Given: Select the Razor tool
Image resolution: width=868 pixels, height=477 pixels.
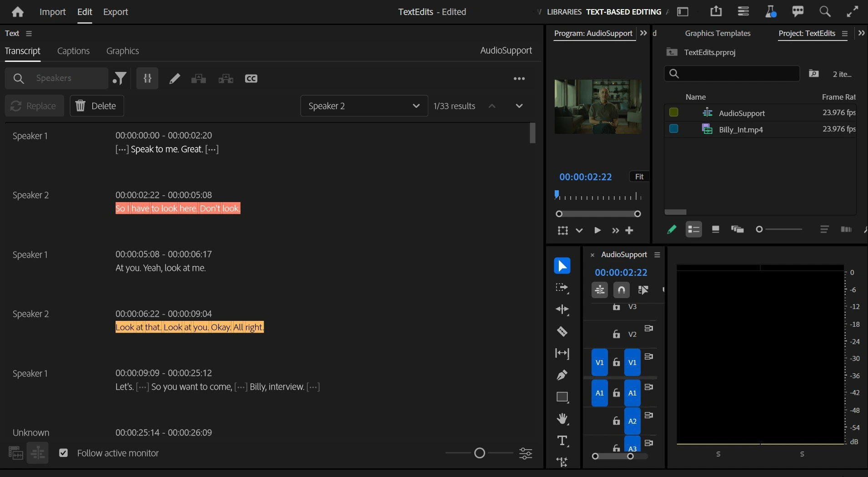Looking at the screenshot, I should pyautogui.click(x=562, y=331).
